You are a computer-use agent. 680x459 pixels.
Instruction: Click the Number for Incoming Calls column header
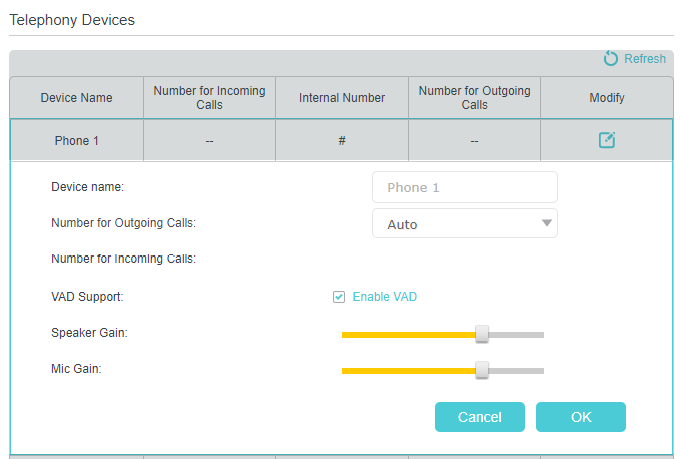[209, 98]
